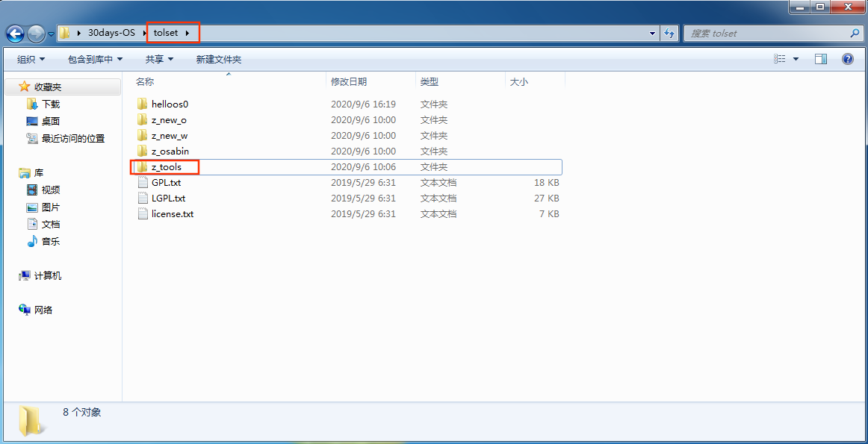Expand the arrow before 30days-OS in address bar
868x444 pixels.
(80, 33)
